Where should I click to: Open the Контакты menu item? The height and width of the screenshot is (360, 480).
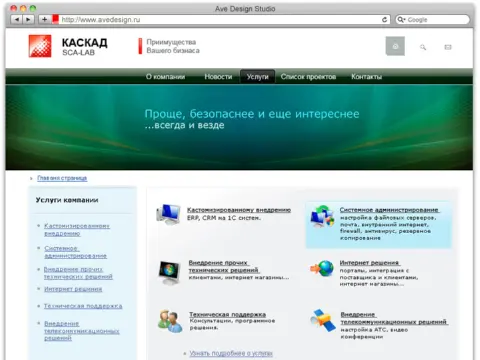click(366, 77)
